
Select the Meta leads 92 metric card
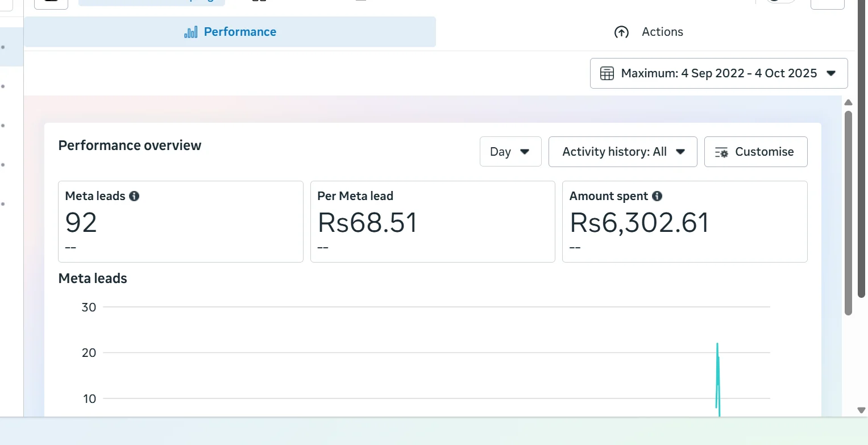[x=181, y=222]
